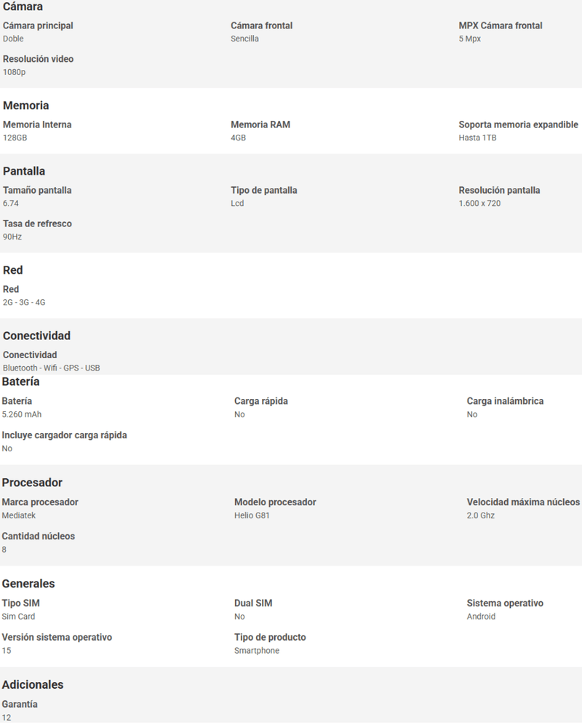
Task: Select the Velocidad máxima núcleos label
Action: [523, 502]
